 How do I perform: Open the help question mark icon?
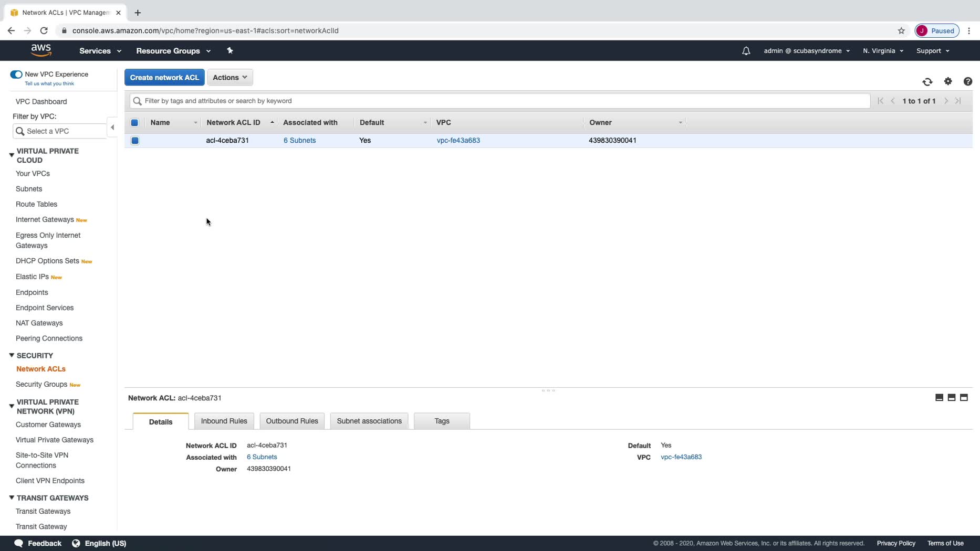[x=968, y=81]
